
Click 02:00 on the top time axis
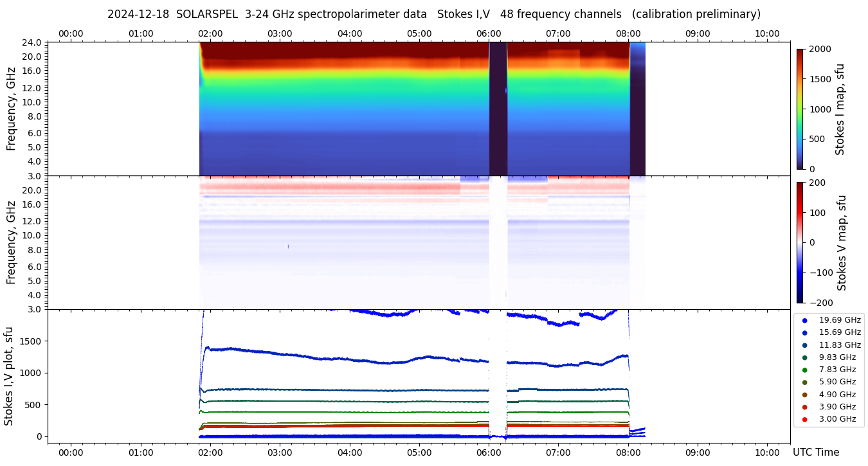(210, 33)
